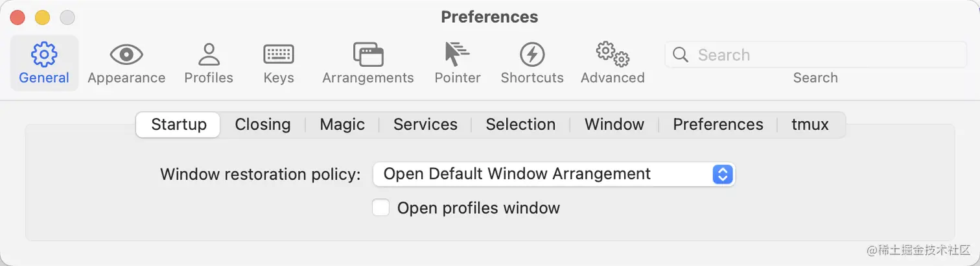Viewport: 980px width, 266px height.
Task: Go to Profiles person icon
Action: tap(209, 54)
